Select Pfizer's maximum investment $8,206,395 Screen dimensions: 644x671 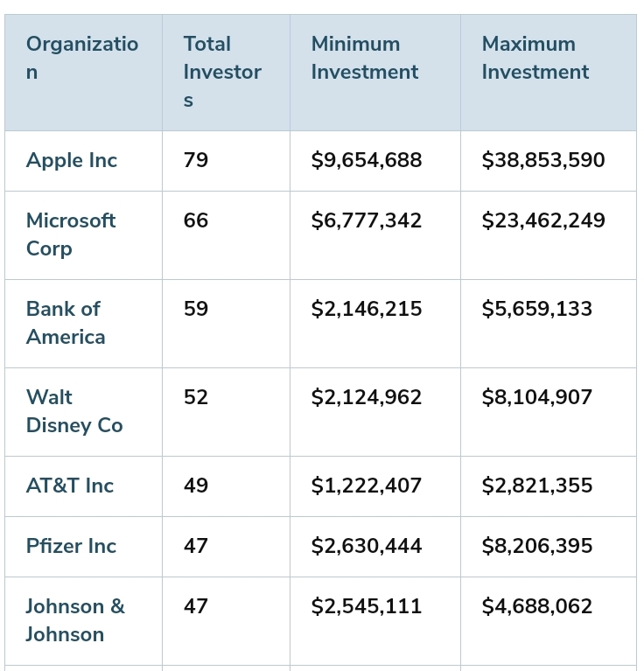coord(536,546)
